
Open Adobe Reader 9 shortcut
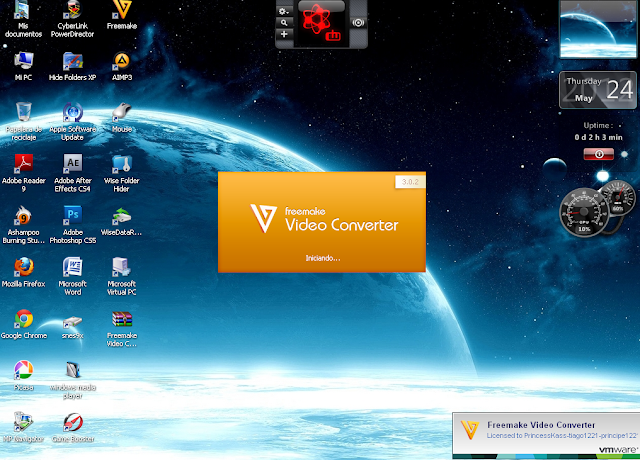[23, 173]
